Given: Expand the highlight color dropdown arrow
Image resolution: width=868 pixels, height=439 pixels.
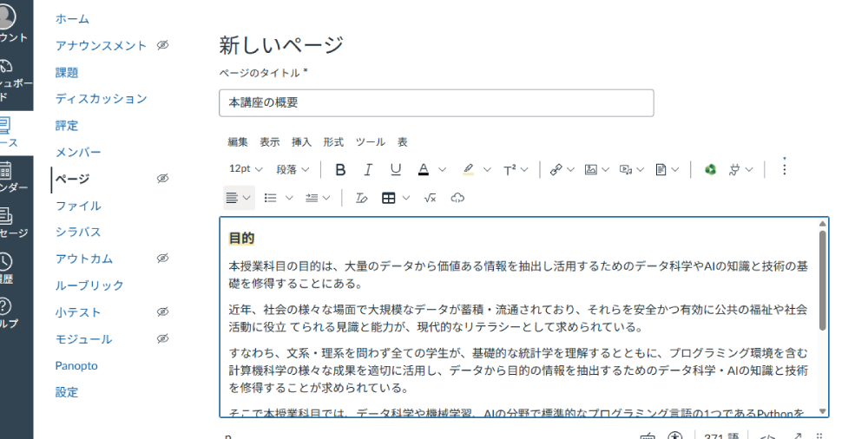Looking at the screenshot, I should pyautogui.click(x=487, y=169).
